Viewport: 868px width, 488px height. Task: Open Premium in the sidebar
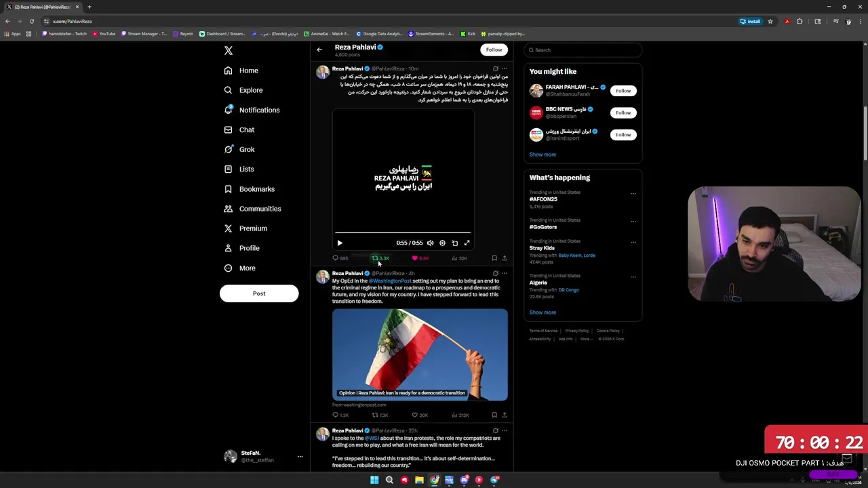pyautogui.click(x=245, y=228)
